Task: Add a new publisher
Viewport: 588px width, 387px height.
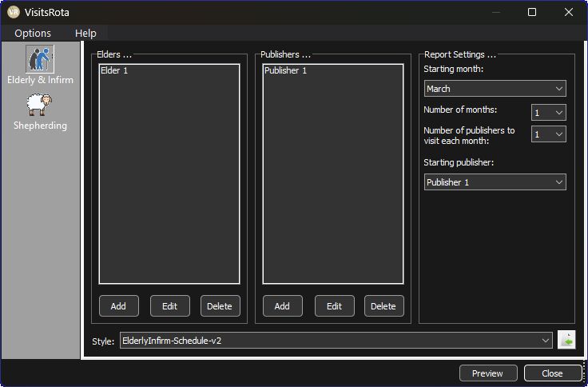Action: coord(282,306)
